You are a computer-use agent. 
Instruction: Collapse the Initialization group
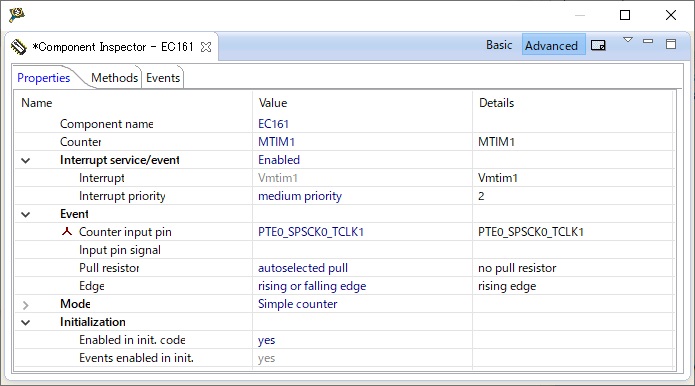coord(26,323)
